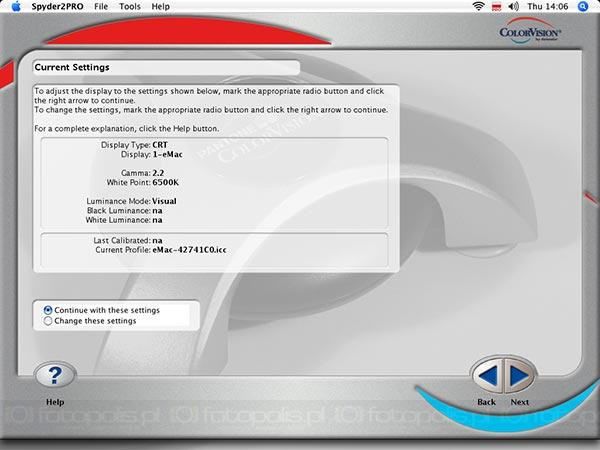Click the red flag input menu icon
The width and height of the screenshot is (600, 450).
click(496, 7)
